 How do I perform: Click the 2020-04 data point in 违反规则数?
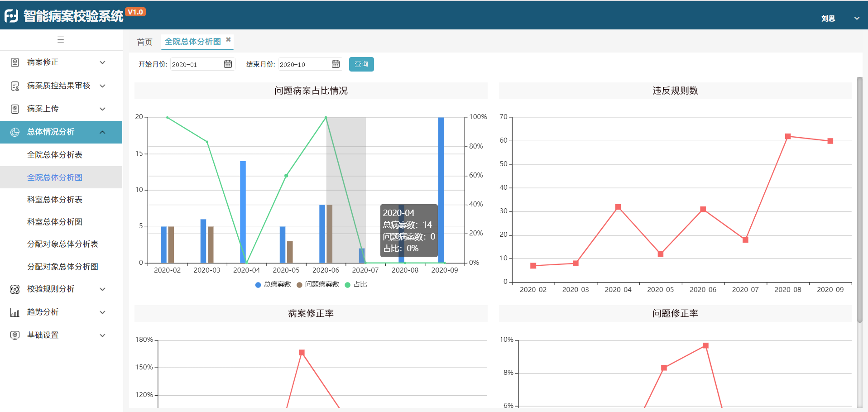(618, 207)
